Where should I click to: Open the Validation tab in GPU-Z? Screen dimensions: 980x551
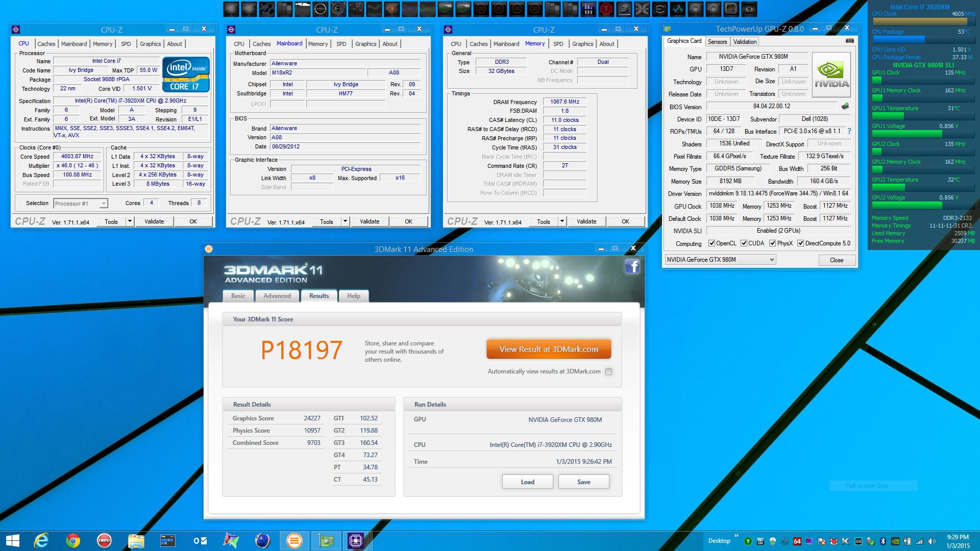[745, 42]
